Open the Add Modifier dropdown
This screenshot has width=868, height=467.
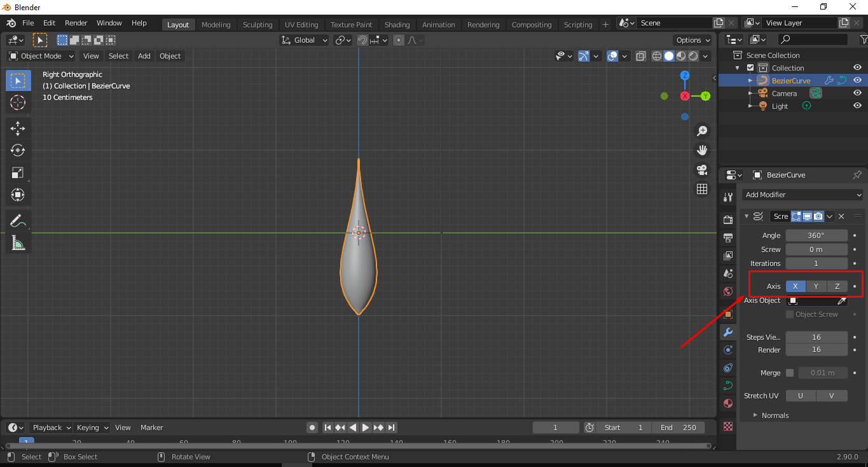802,194
